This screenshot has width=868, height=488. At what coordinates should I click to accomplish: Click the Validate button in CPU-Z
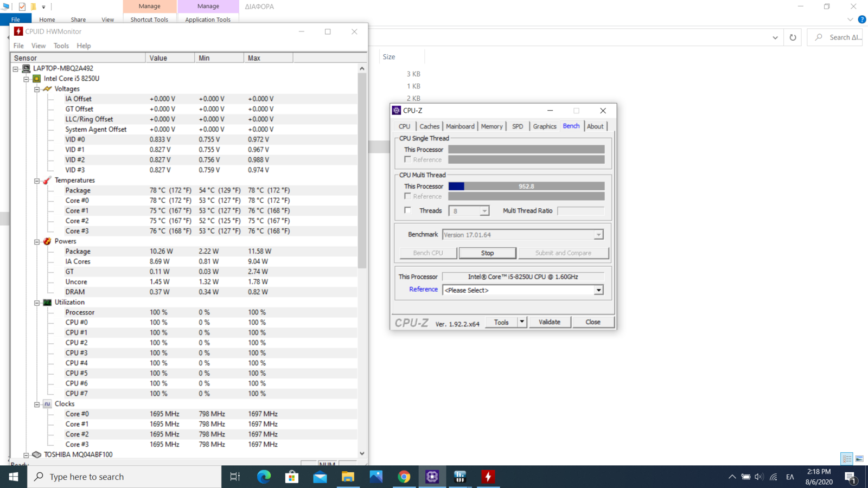[x=550, y=322]
